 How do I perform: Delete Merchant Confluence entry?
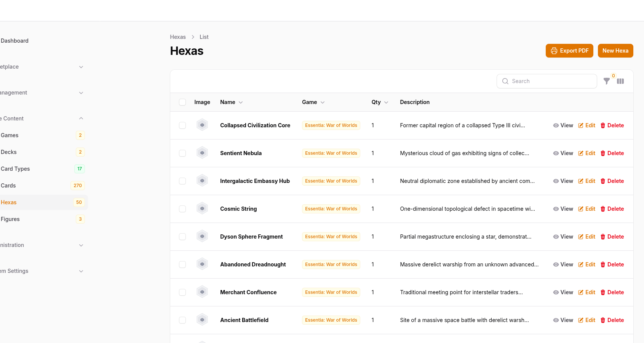pyautogui.click(x=612, y=292)
